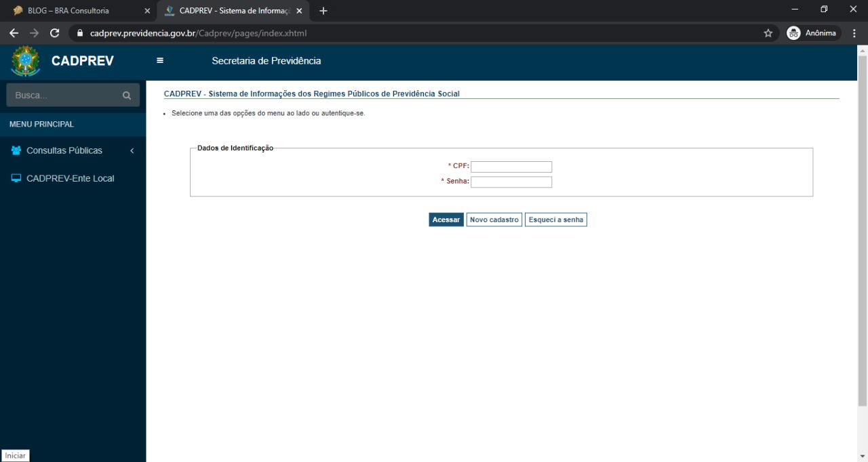This screenshot has width=868, height=462.
Task: Click the Dados de Identificação legend
Action: [x=235, y=148]
